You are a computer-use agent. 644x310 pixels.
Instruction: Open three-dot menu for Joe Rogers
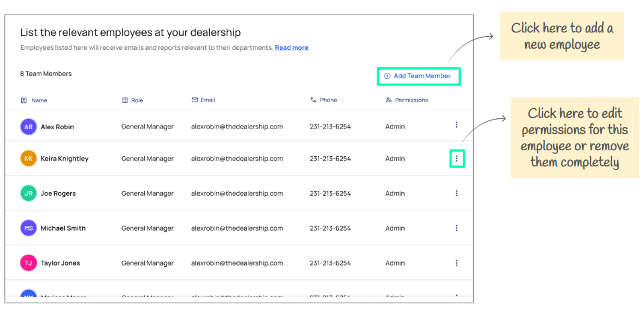[456, 193]
